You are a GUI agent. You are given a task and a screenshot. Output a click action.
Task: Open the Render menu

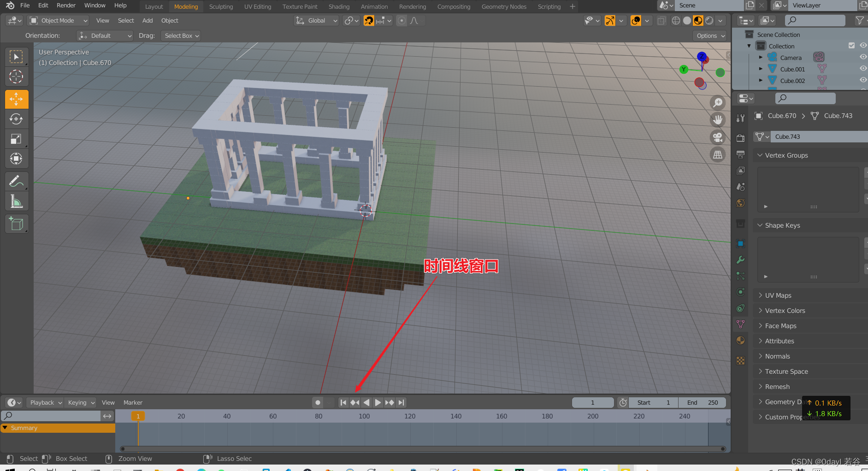tap(66, 5)
